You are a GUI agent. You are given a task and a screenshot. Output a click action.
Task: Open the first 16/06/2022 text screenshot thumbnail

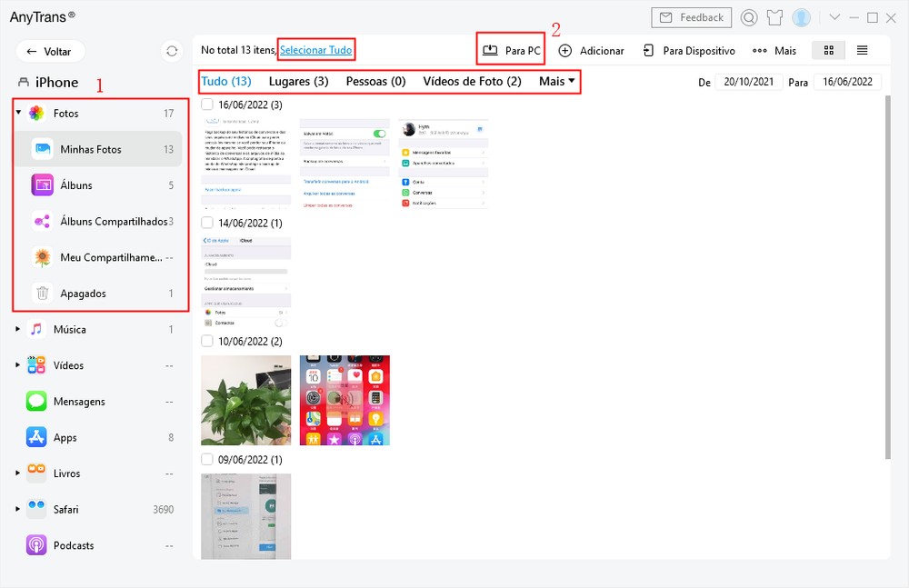point(245,164)
